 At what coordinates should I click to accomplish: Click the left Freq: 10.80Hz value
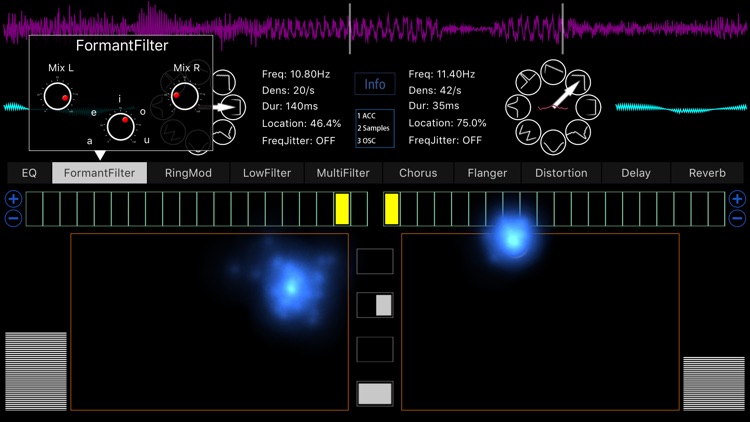[x=296, y=74]
